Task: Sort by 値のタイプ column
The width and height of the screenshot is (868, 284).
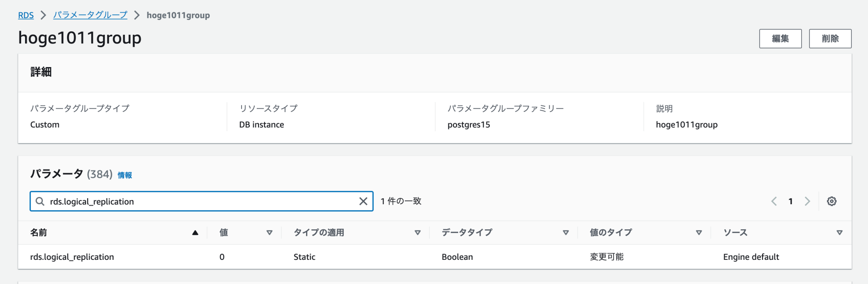Action: pyautogui.click(x=699, y=233)
